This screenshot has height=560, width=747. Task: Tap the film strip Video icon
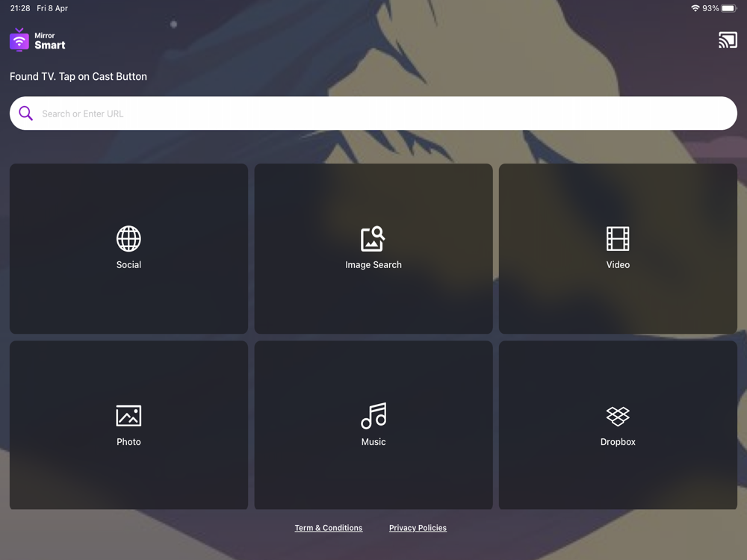pos(618,239)
